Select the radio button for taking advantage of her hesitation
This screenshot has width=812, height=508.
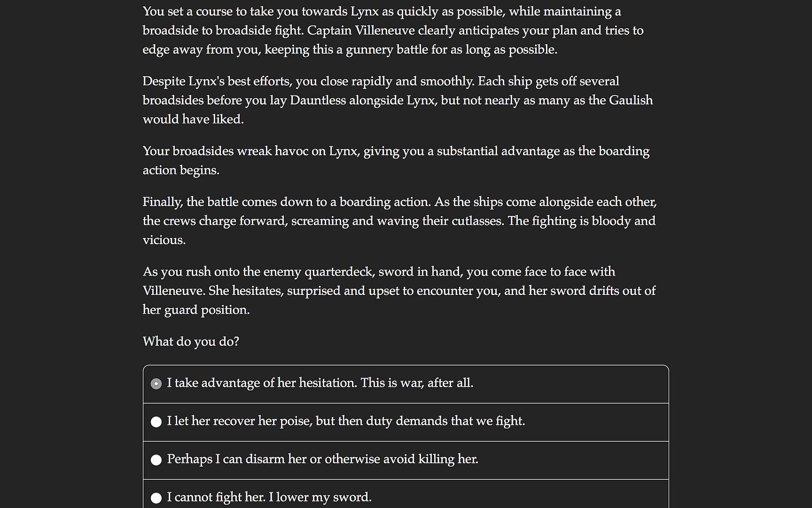(156, 384)
